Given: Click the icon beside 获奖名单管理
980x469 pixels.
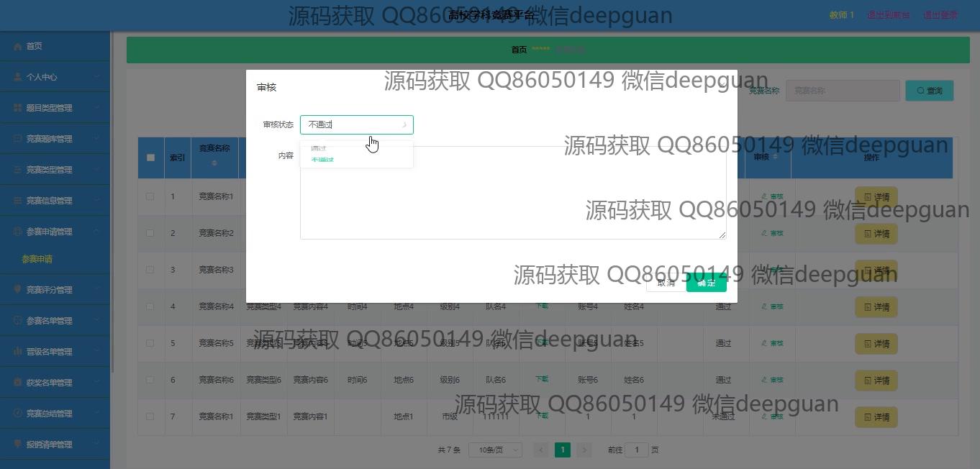Looking at the screenshot, I should coord(18,383).
